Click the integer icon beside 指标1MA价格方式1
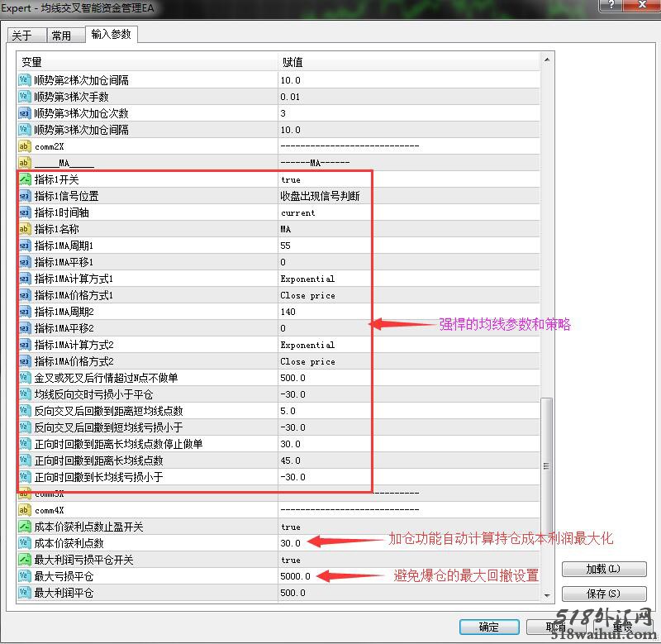 coord(25,295)
